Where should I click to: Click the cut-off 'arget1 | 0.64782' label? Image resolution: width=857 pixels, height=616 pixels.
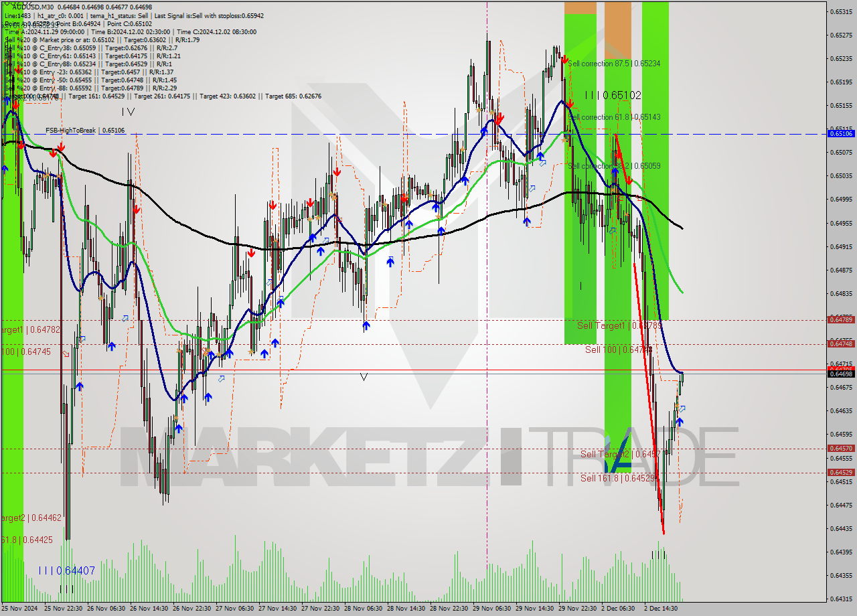pyautogui.click(x=30, y=330)
